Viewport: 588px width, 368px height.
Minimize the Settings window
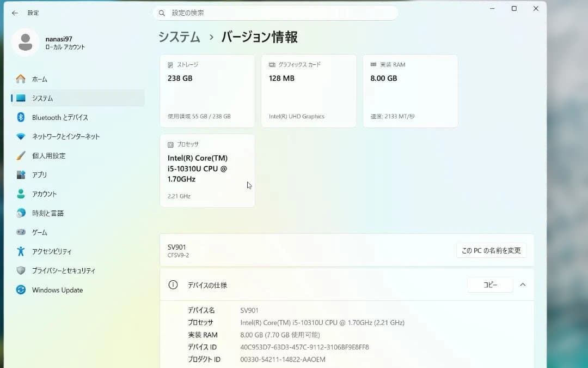[492, 8]
